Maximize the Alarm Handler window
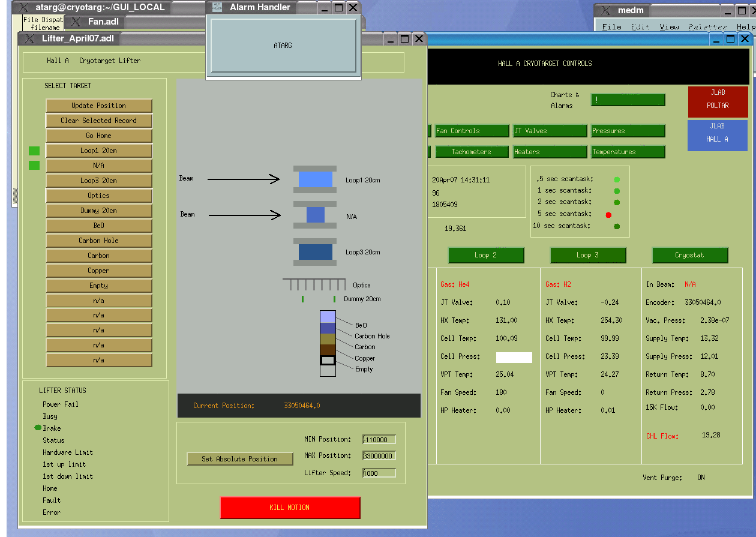Image resolution: width=756 pixels, height=537 pixels. [x=339, y=7]
